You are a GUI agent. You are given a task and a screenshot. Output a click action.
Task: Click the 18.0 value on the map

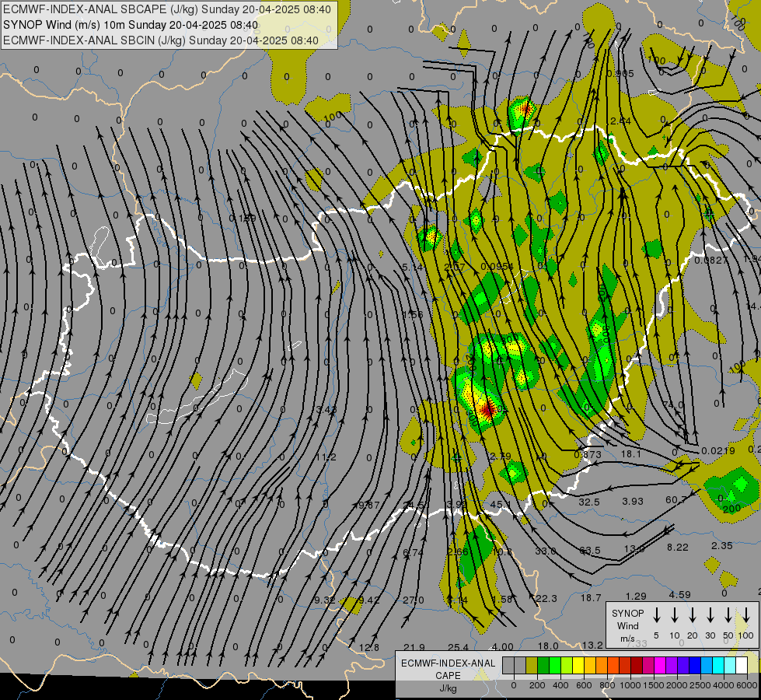pyautogui.click(x=548, y=646)
